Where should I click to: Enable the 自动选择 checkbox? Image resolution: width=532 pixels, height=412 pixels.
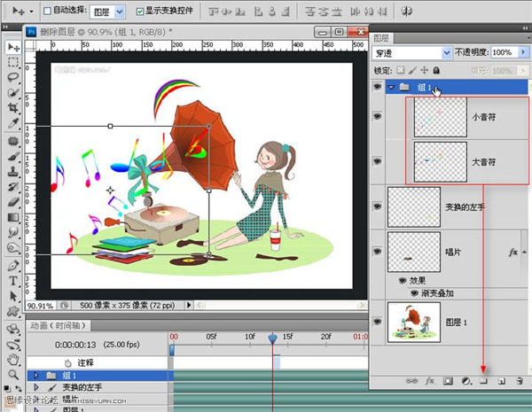point(46,12)
